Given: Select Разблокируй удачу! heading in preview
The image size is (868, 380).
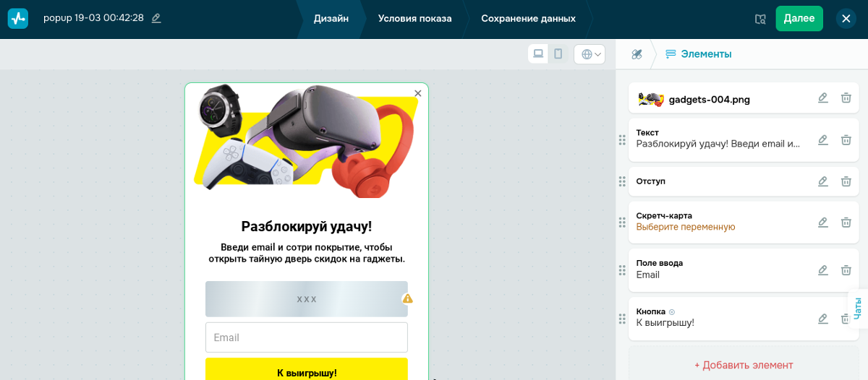Looking at the screenshot, I should pos(307,226).
